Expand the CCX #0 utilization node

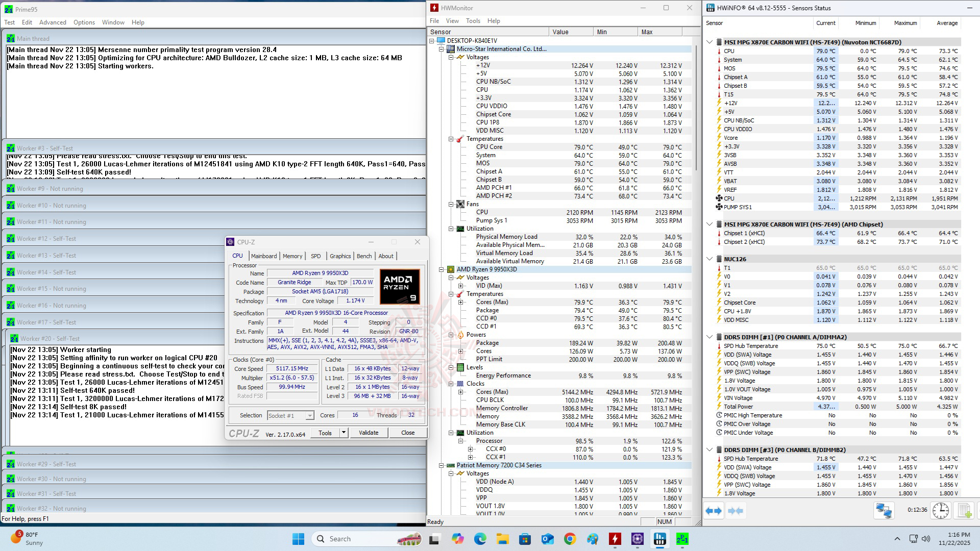[470, 449]
